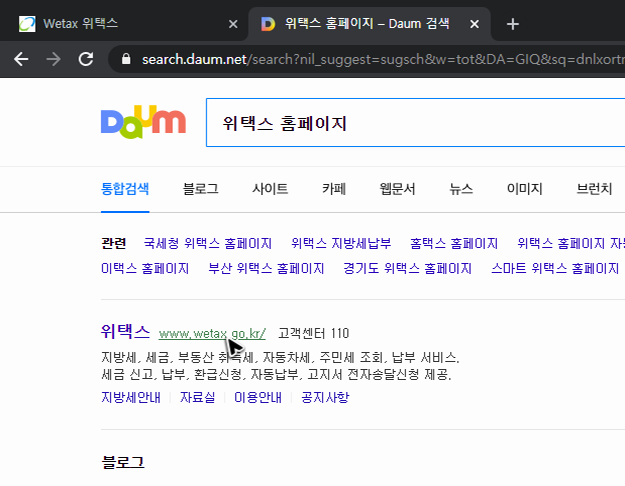Open the 뉴스 search tab

tap(461, 189)
